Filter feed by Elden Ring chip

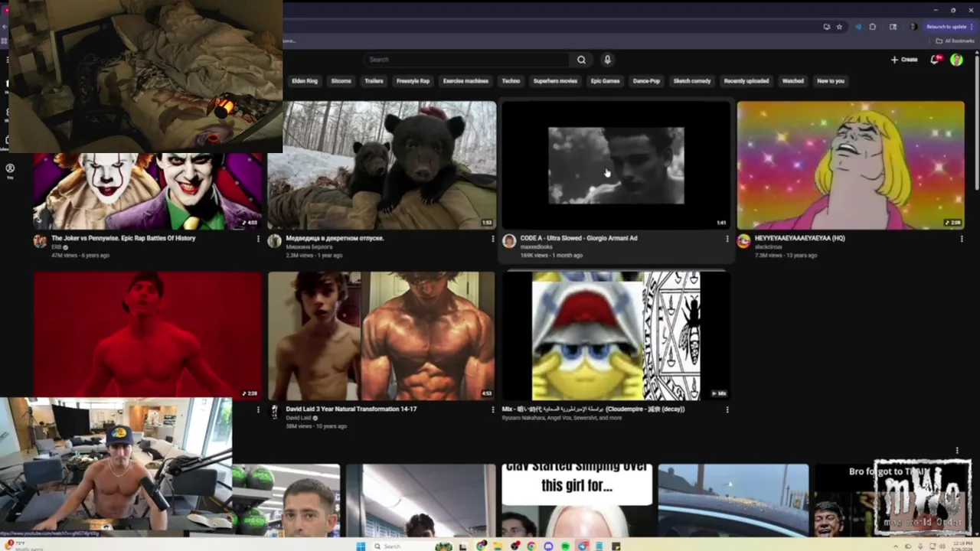[305, 81]
